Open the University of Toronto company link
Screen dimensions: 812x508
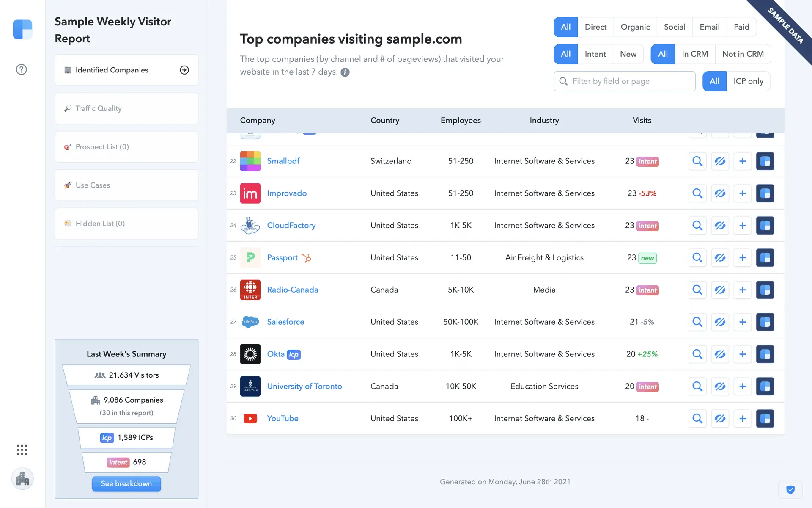[304, 386]
